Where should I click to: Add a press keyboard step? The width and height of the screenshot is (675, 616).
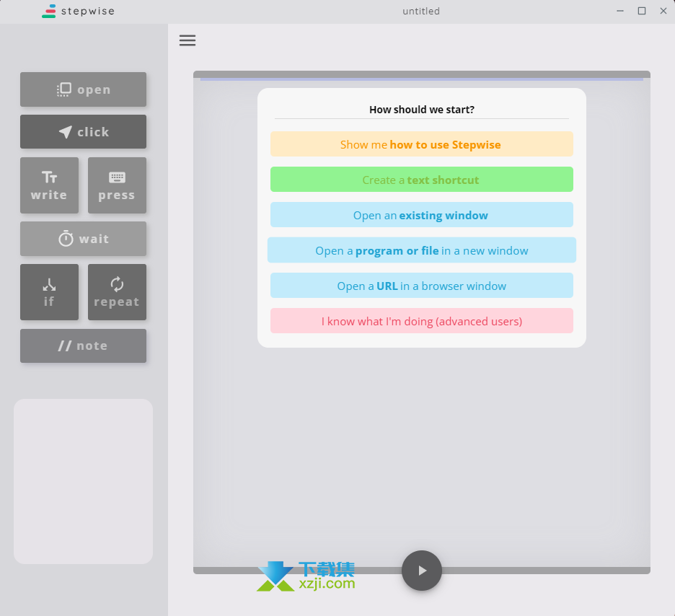pos(117,185)
